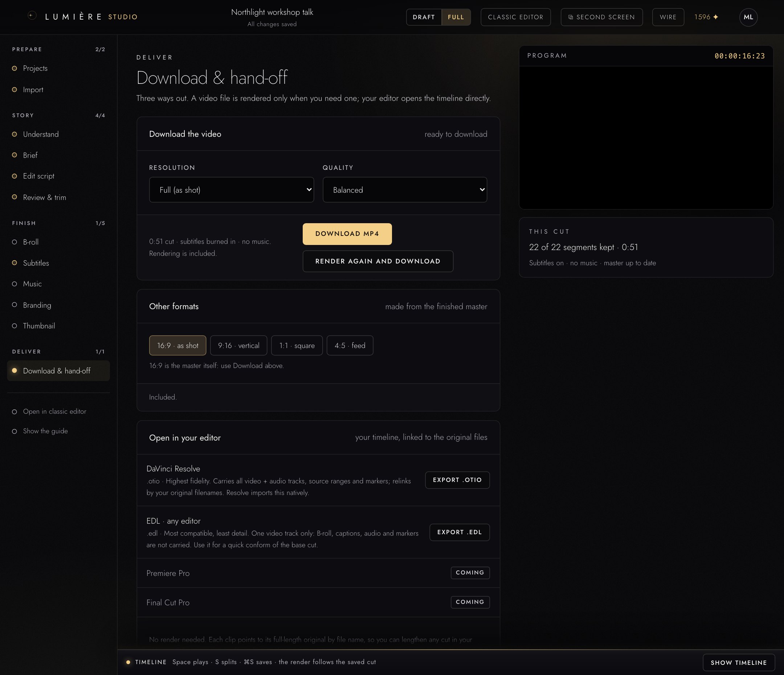Screen dimensions: 784x675
Task: Switch render mode to Full
Action: click(x=456, y=17)
